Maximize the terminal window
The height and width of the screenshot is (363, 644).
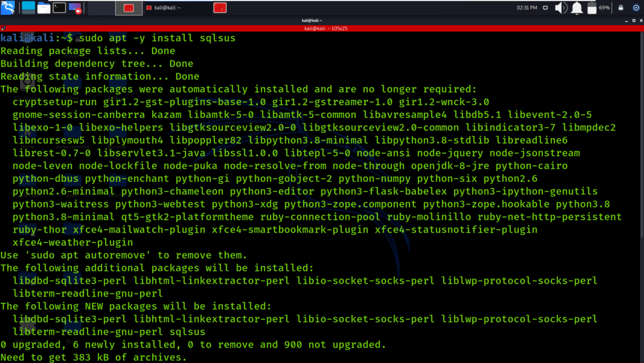[x=634, y=21]
